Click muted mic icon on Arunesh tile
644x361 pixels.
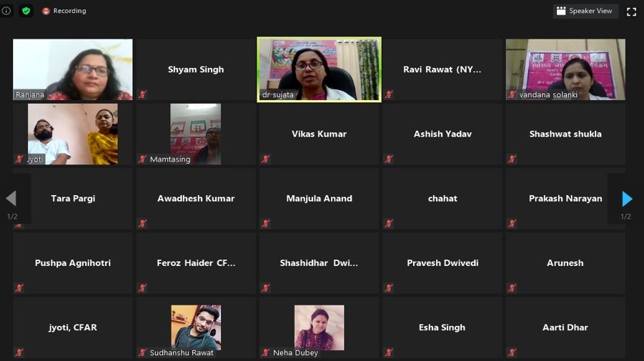tap(512, 288)
